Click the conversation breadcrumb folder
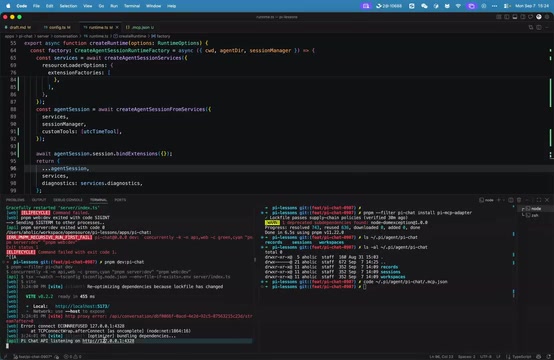This screenshot has height=360, width=554. (x=66, y=36)
